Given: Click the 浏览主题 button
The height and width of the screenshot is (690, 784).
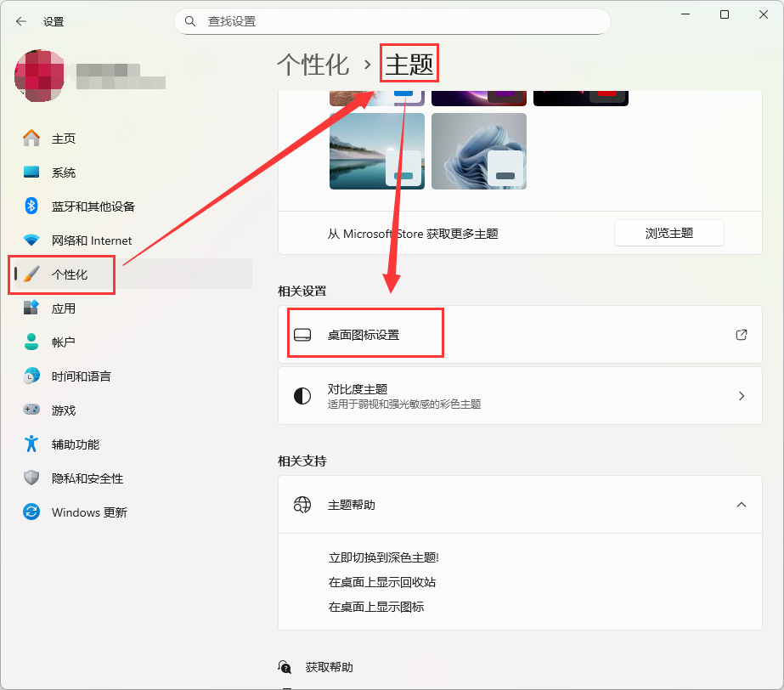Looking at the screenshot, I should 668,233.
